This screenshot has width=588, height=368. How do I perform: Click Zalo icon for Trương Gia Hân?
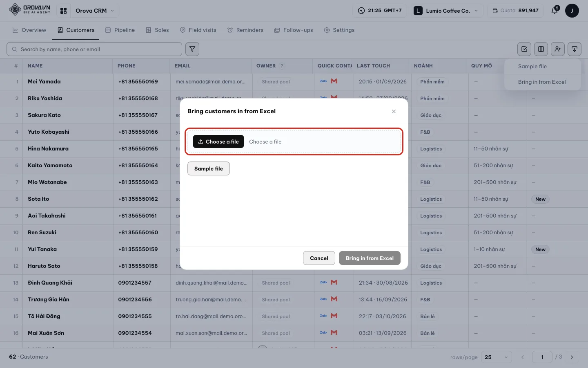pos(323,299)
